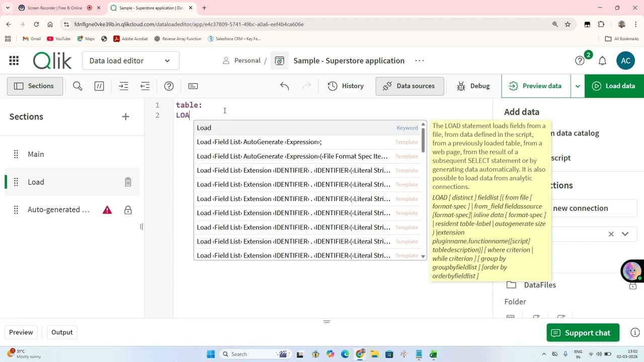The width and height of the screenshot is (644, 362).
Task: Add a new script section
Action: click(126, 117)
